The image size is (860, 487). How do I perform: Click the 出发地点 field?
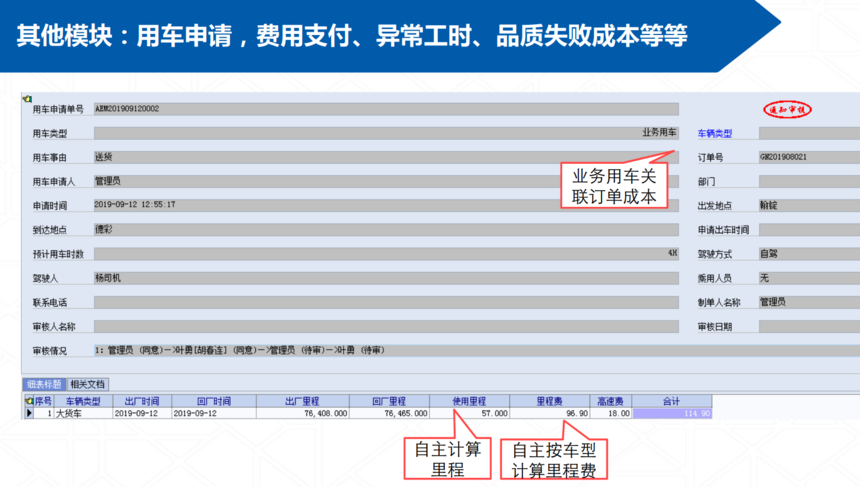810,205
